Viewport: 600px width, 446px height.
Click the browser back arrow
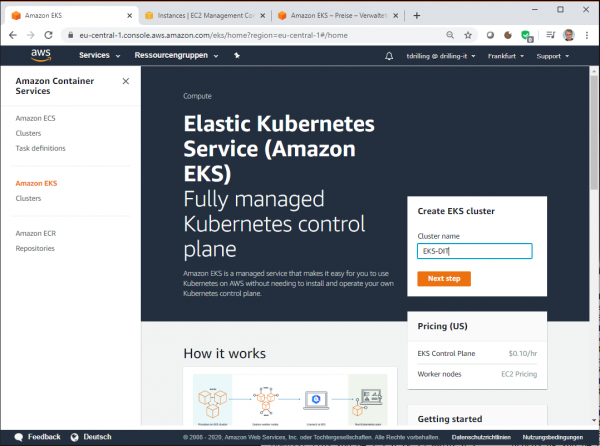(x=13, y=35)
